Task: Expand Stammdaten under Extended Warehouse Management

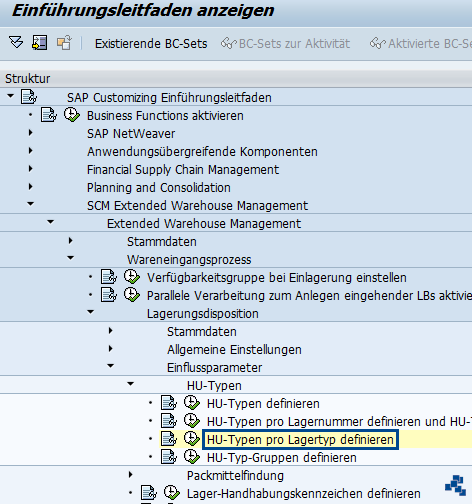Action: pyautogui.click(x=71, y=241)
